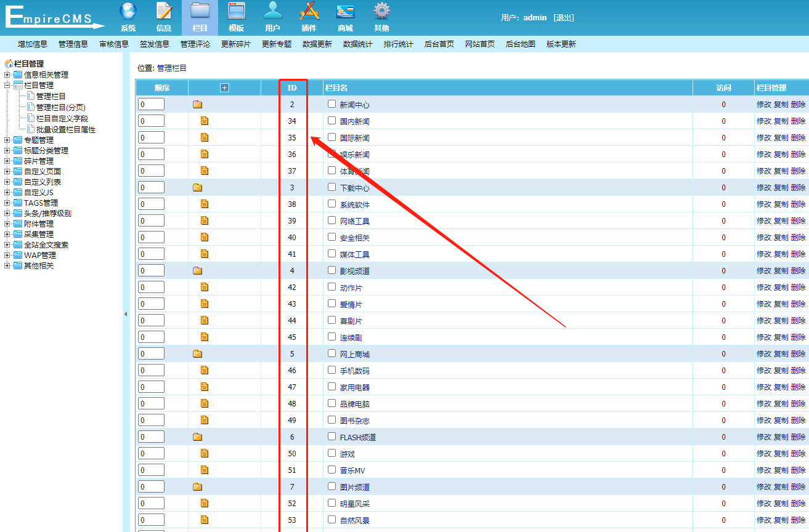Image resolution: width=809 pixels, height=532 pixels.
Task: Check the 国内新闻 checkbox
Action: (x=332, y=121)
